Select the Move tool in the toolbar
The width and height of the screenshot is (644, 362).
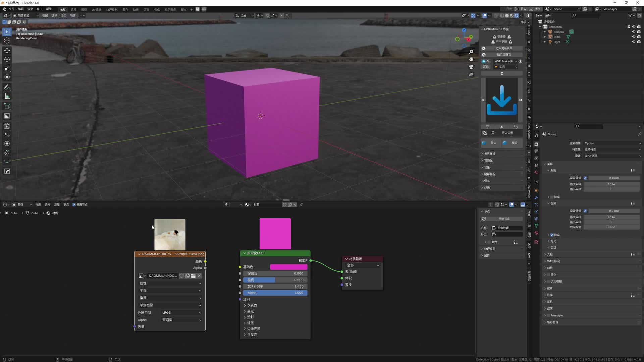[7, 50]
